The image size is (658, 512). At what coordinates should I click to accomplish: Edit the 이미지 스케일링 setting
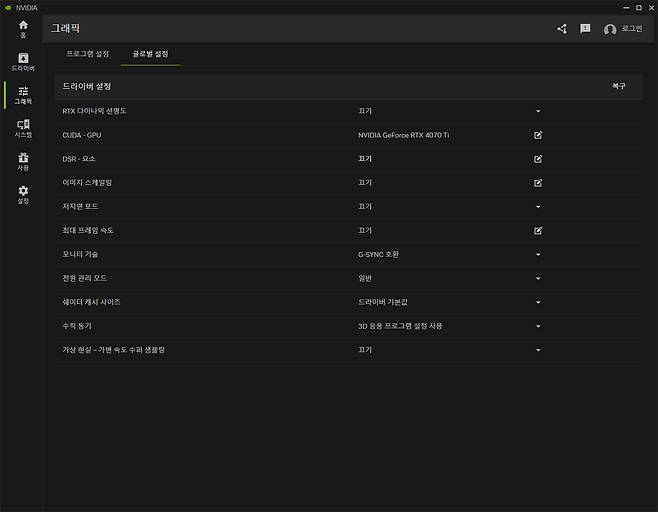(538, 183)
